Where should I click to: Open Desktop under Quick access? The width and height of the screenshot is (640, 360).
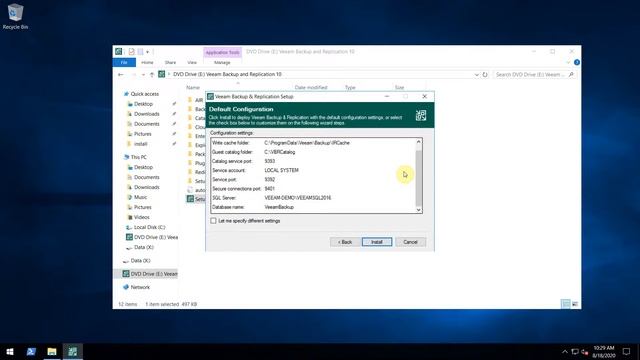click(143, 104)
